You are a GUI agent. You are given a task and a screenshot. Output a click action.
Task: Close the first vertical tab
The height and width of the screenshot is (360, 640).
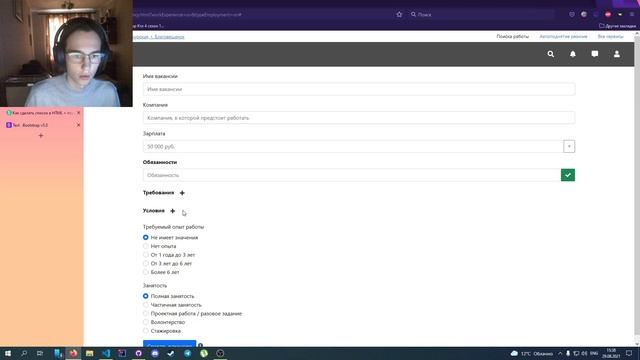(79, 113)
